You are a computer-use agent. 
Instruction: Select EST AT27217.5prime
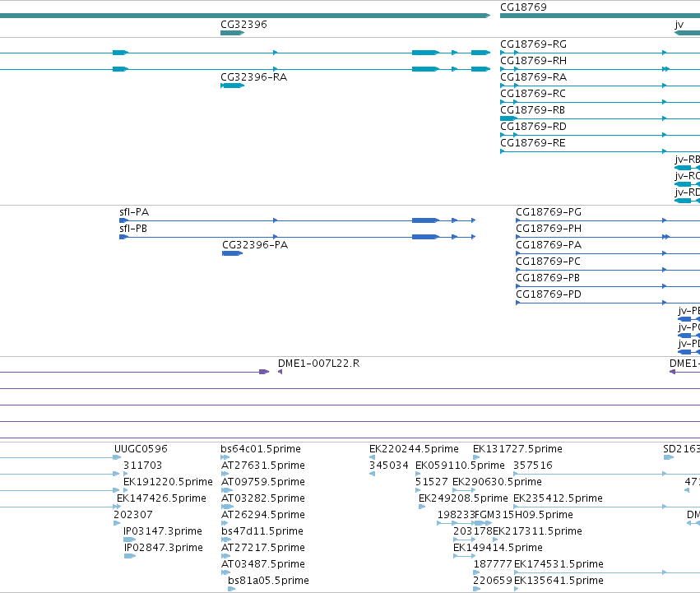[263, 548]
